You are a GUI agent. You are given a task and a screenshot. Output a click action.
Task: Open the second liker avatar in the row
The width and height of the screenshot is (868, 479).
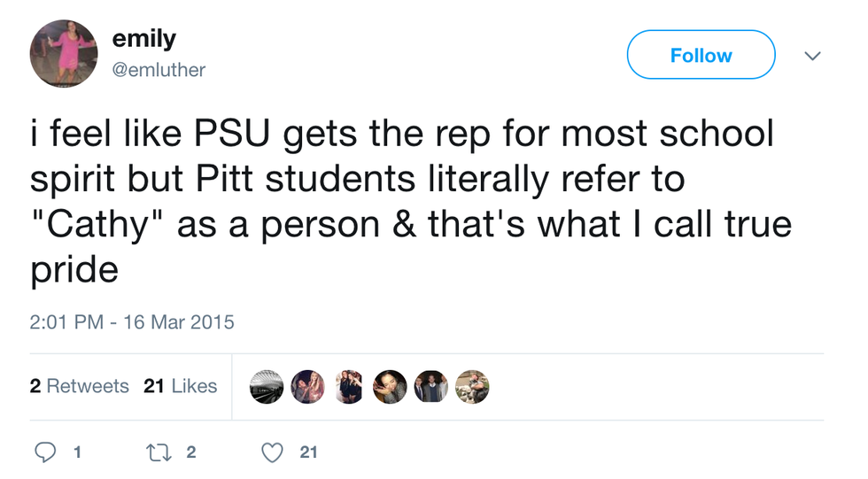click(307, 386)
